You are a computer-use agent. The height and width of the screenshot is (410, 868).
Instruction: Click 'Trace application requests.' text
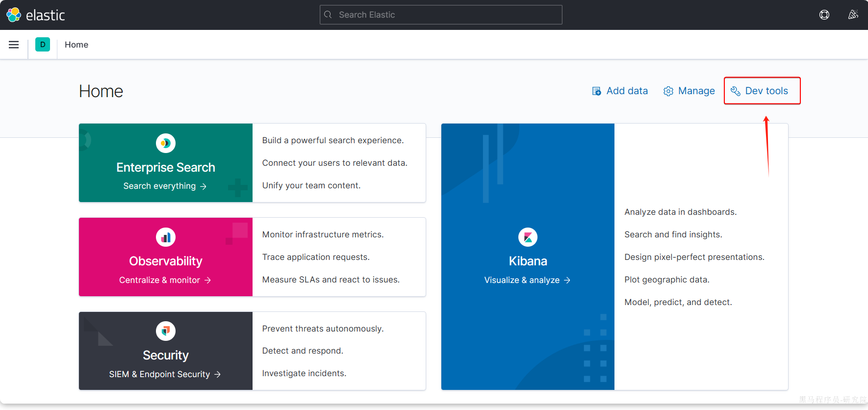[316, 257]
